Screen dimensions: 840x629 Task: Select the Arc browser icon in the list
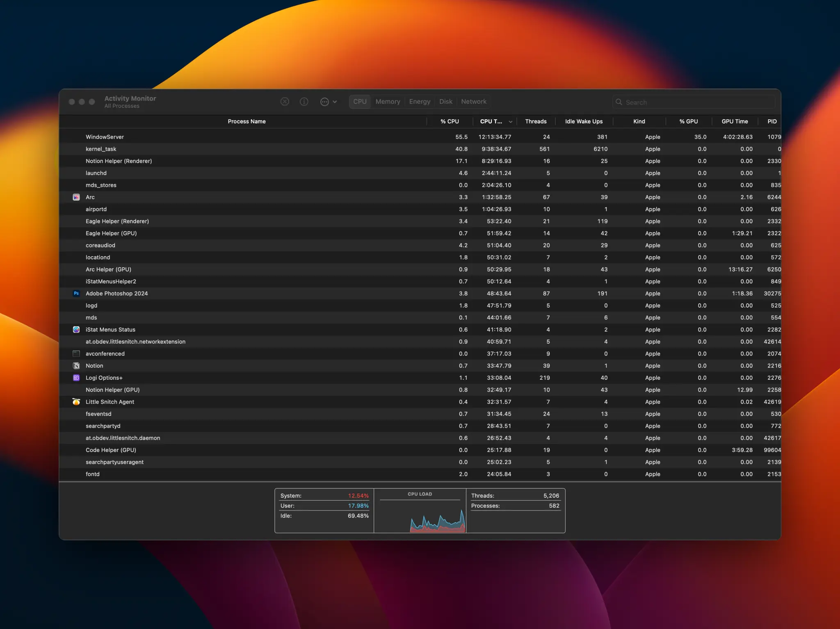click(76, 197)
